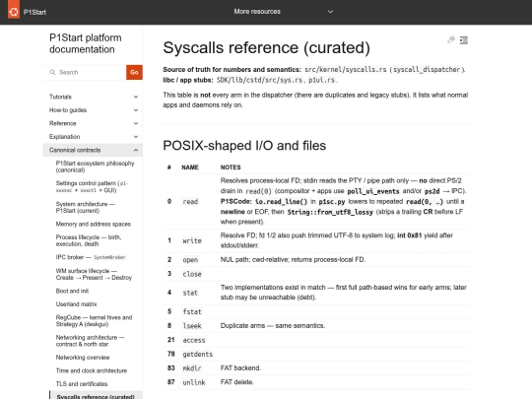The height and width of the screenshot is (399, 532).
Task: Open IPC broker — SystemBroker page
Action: pyautogui.click(x=91, y=257)
